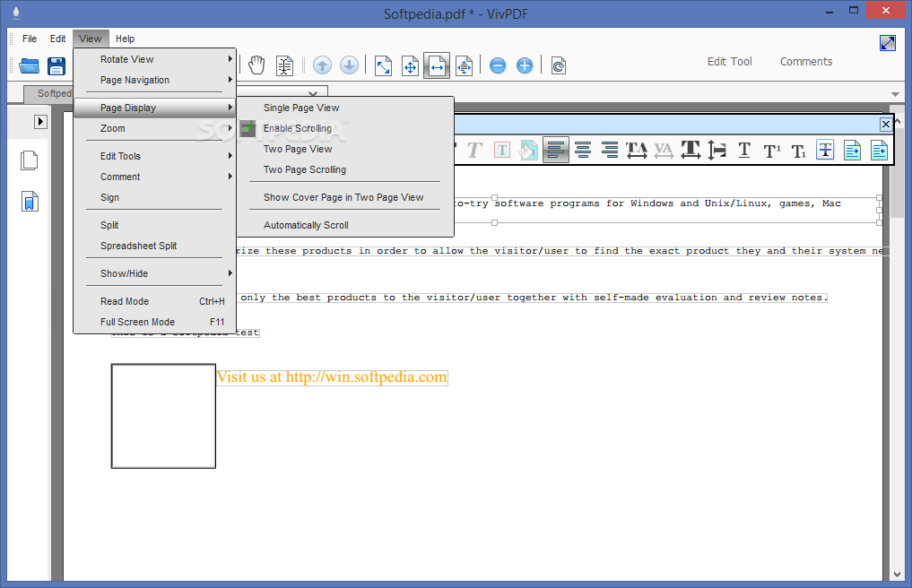
Task: Open the tab list dropdown arrow
Action: click(x=895, y=94)
